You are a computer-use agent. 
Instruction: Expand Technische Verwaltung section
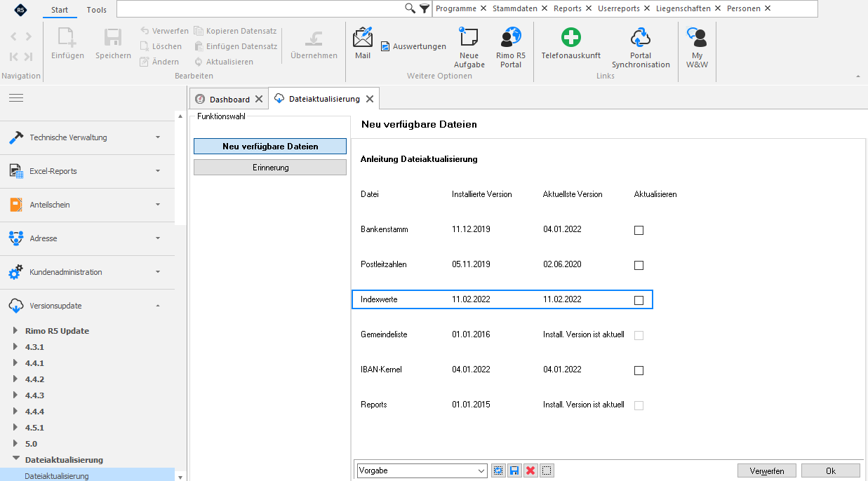(87, 137)
